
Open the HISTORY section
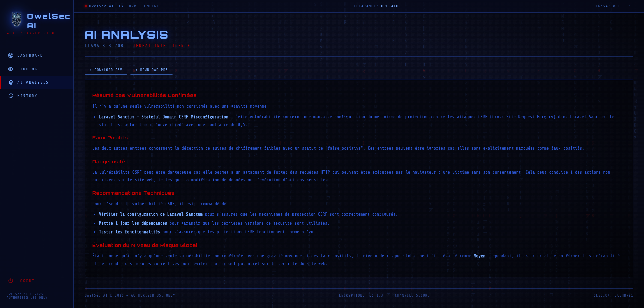37,96
